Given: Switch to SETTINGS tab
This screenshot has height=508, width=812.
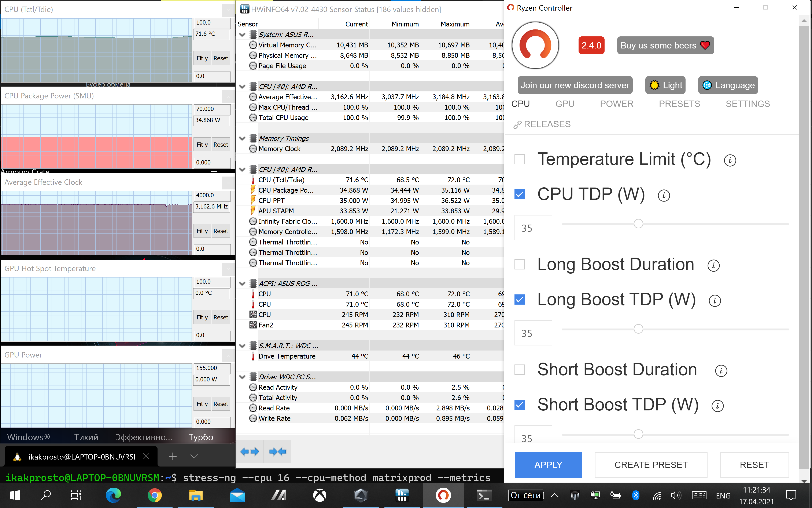Looking at the screenshot, I should pos(748,104).
